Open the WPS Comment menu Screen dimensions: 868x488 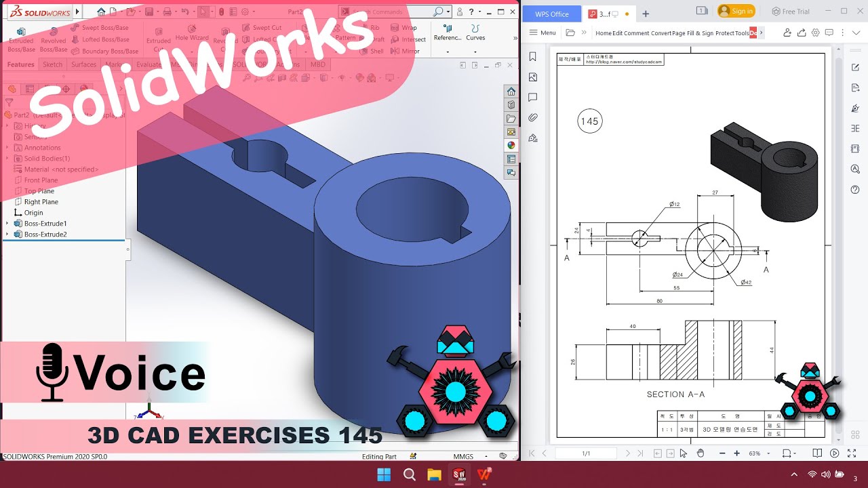637,33
